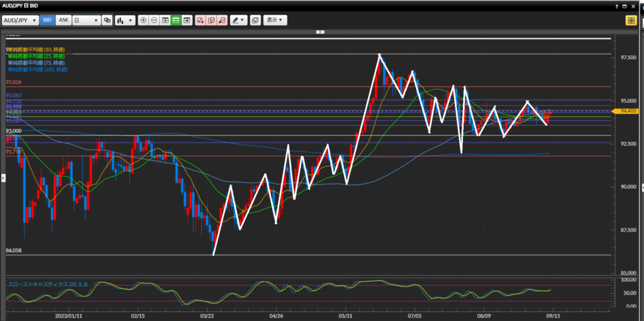Open the 日 timeframe dropdown
Viewport: 644px width, 321px height.
tap(86, 20)
